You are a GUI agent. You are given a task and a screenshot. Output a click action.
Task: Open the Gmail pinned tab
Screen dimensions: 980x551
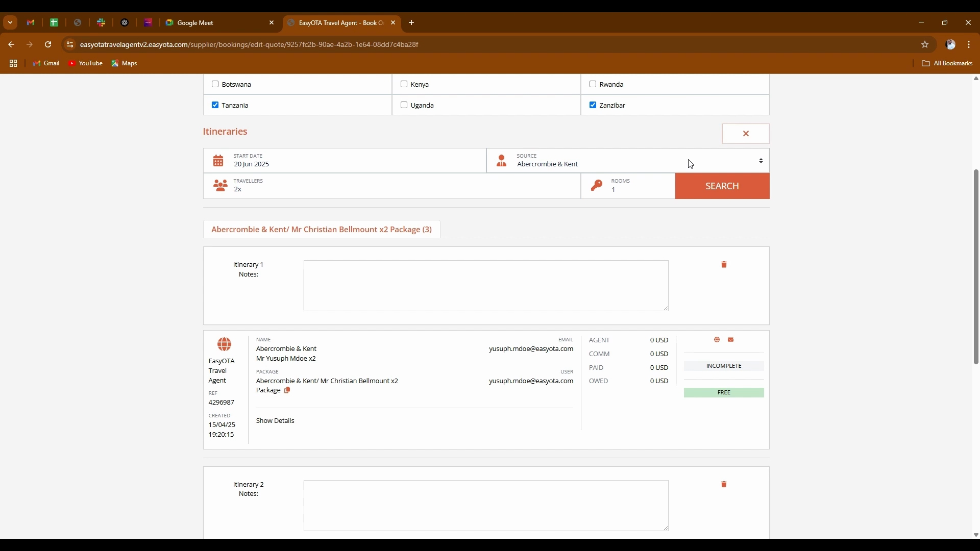[31, 22]
